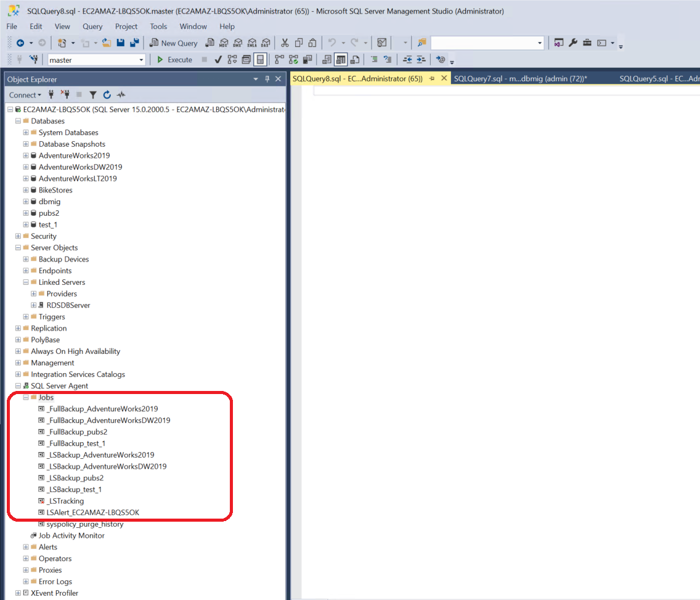Viewport: 700px width, 600px height.
Task: Open the Help menu
Action: pos(227,27)
